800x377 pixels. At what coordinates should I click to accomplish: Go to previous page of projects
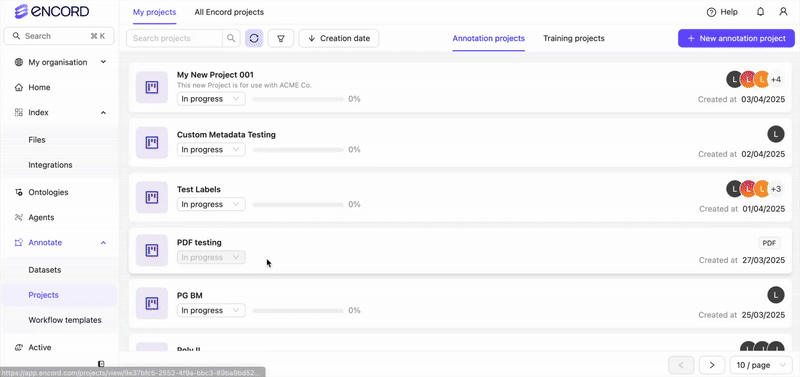coord(681,365)
